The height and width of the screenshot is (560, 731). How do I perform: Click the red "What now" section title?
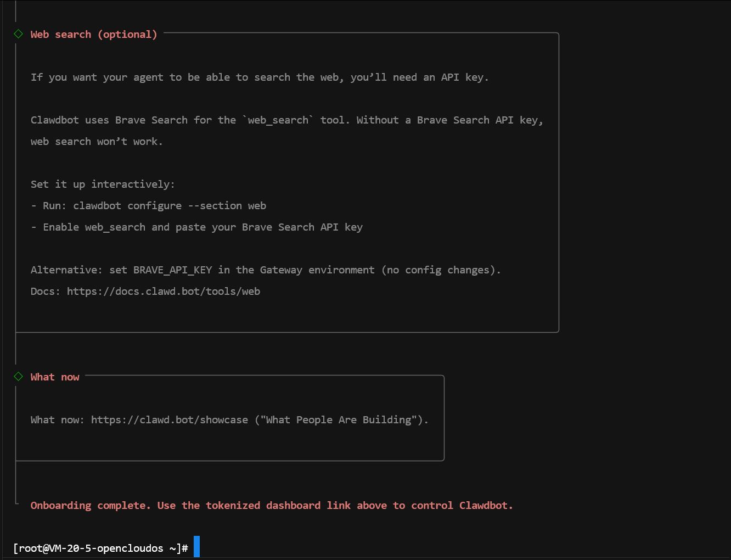click(55, 377)
